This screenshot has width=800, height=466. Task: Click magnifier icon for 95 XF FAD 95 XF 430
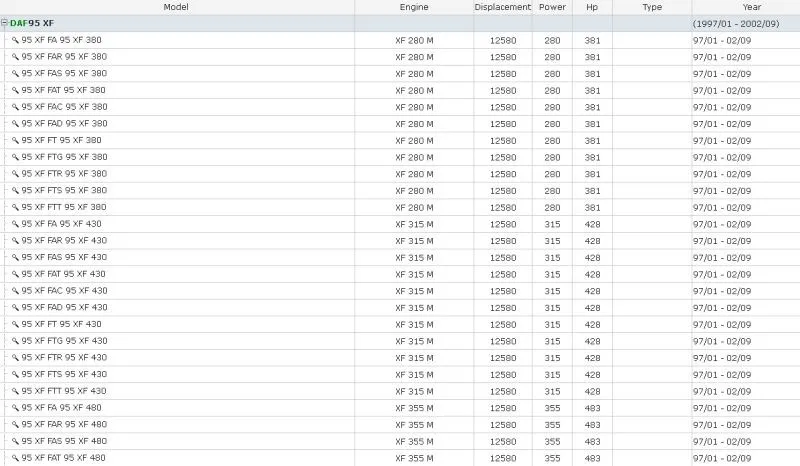tap(15, 308)
